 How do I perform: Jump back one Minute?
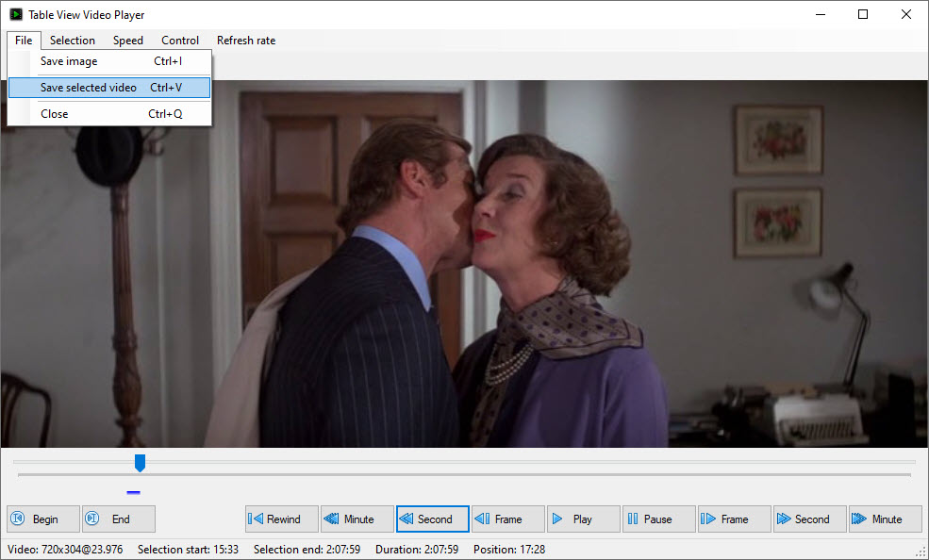[x=357, y=519]
